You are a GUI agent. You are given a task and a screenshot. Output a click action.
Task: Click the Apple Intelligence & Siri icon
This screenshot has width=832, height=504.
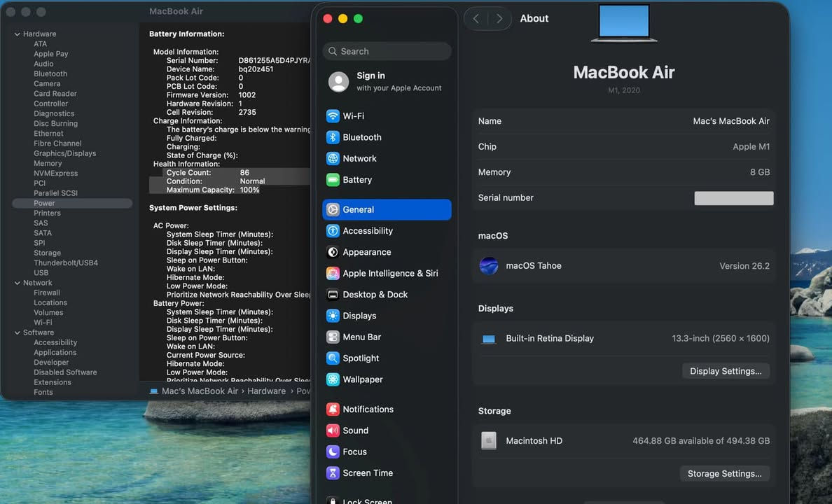coord(333,273)
